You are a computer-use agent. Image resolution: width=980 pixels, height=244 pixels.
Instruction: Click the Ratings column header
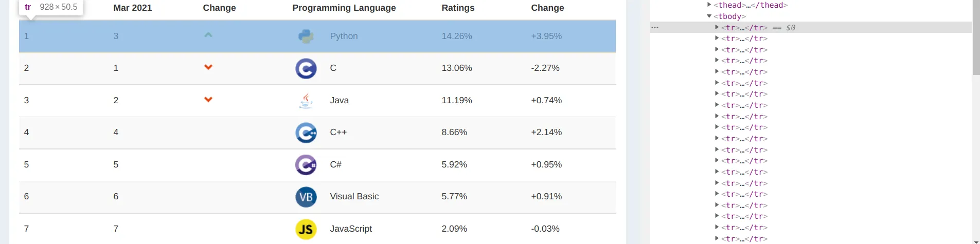click(x=458, y=8)
